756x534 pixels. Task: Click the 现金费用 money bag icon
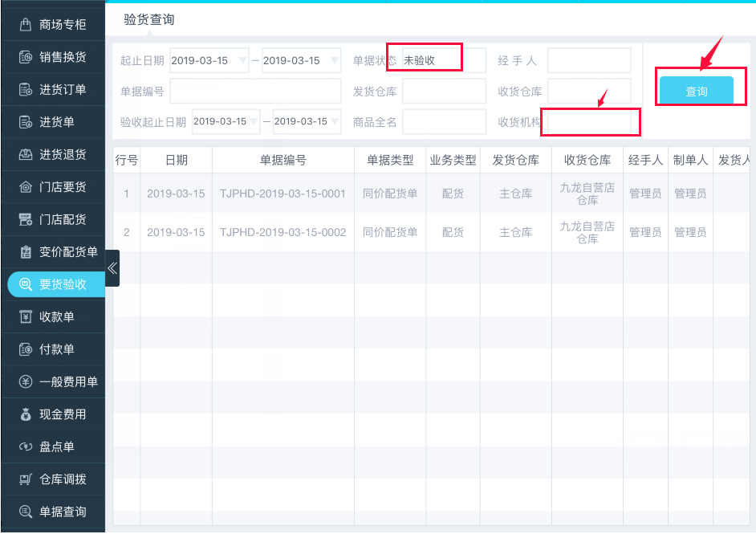click(x=26, y=414)
